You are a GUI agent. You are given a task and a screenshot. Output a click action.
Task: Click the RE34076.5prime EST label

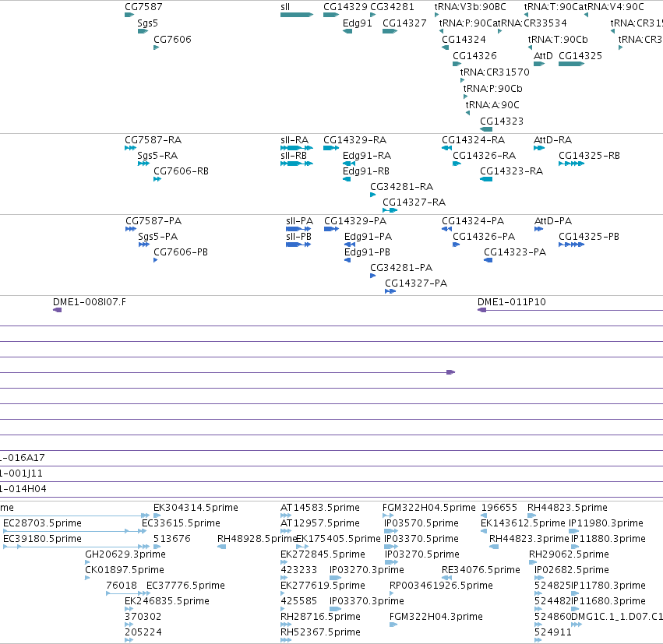coord(481,570)
